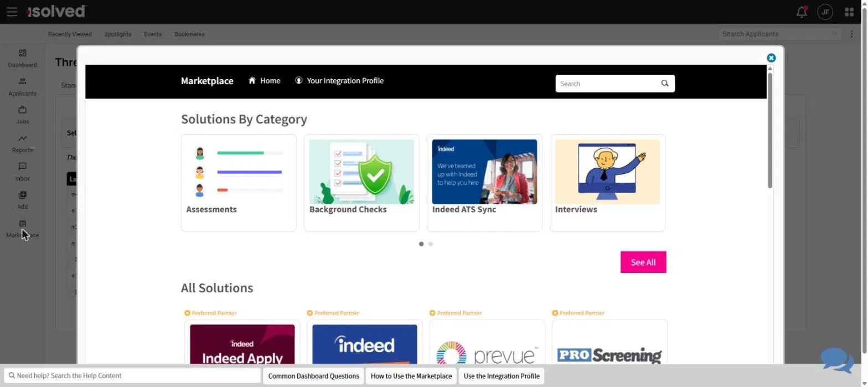The height and width of the screenshot is (387, 868).
Task: Click the Marketplace search magnifier icon
Action: 665,84
